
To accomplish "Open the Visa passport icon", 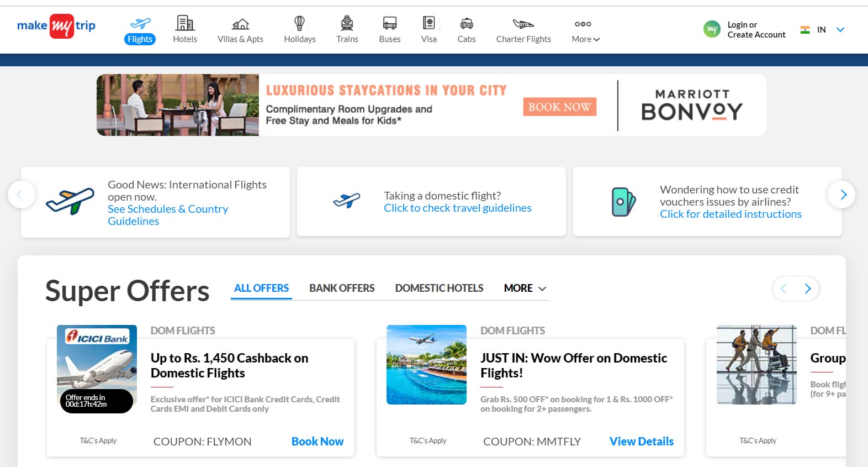I will coord(428,23).
